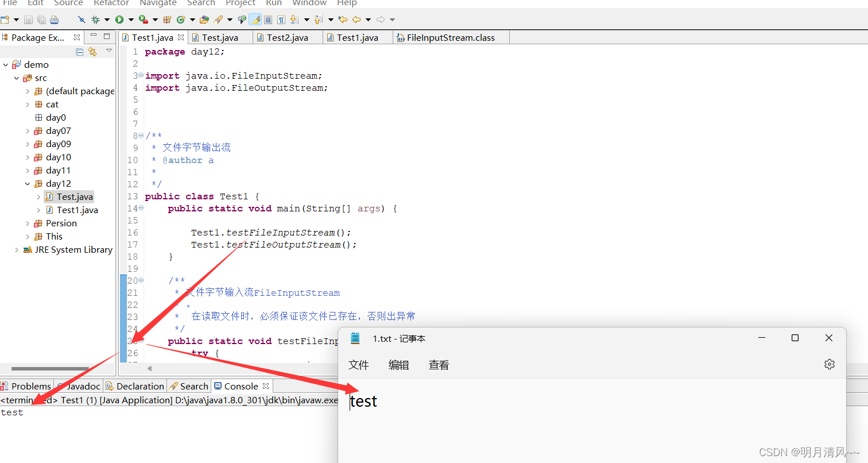This screenshot has width=868, height=463.
Task: Click the Next Annotation icon
Action: (x=294, y=20)
